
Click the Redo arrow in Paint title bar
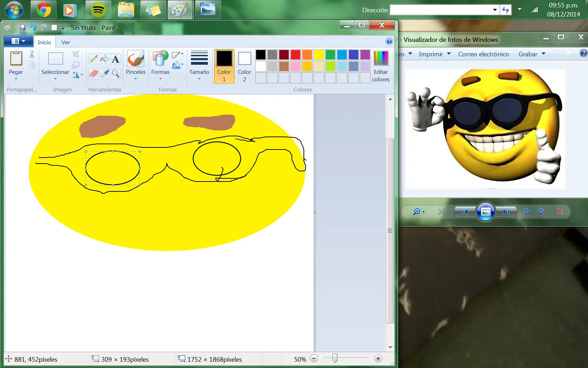(x=44, y=27)
